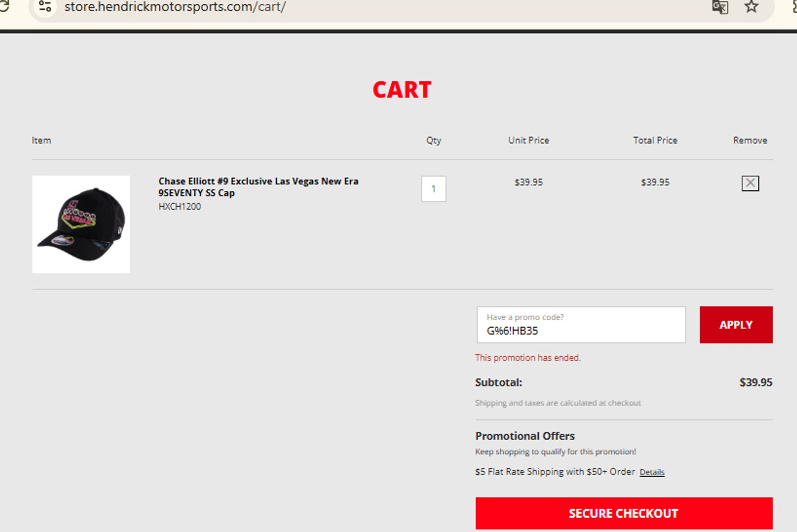Apply the promo code
Viewport: 797px width, 532px height.
[x=736, y=325]
